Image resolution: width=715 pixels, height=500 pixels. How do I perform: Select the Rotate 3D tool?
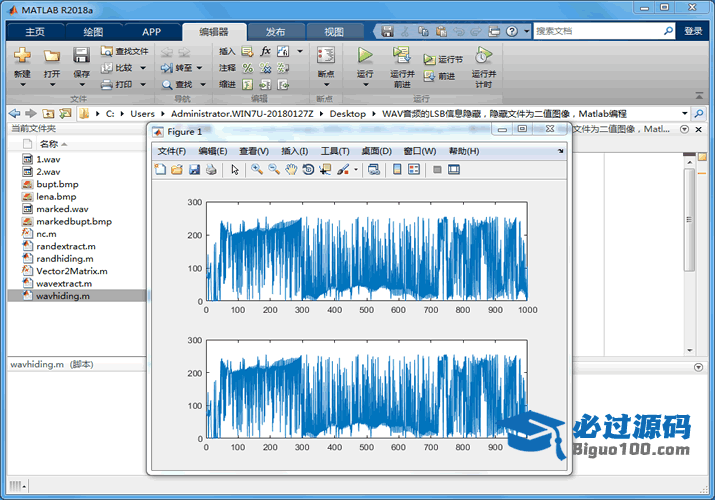click(308, 170)
